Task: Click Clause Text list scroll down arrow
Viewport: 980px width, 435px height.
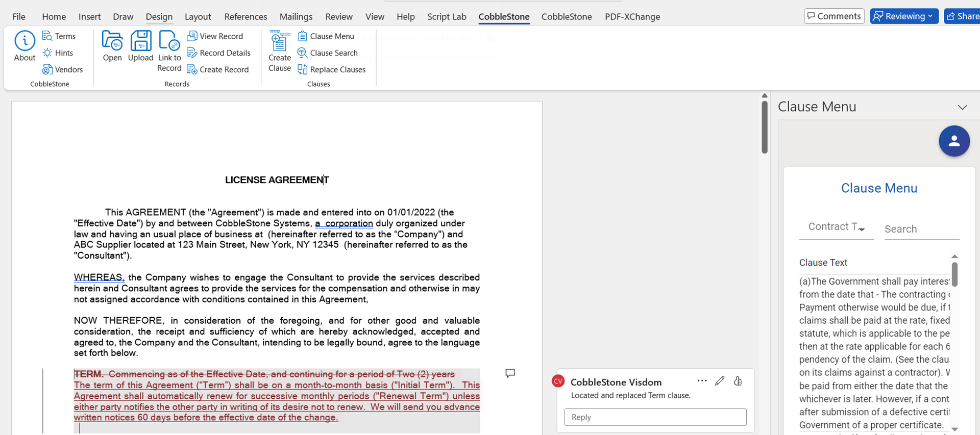Action: (x=954, y=429)
